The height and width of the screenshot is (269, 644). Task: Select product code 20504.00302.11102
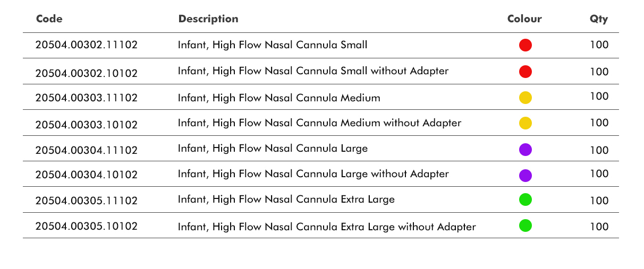[x=87, y=45]
